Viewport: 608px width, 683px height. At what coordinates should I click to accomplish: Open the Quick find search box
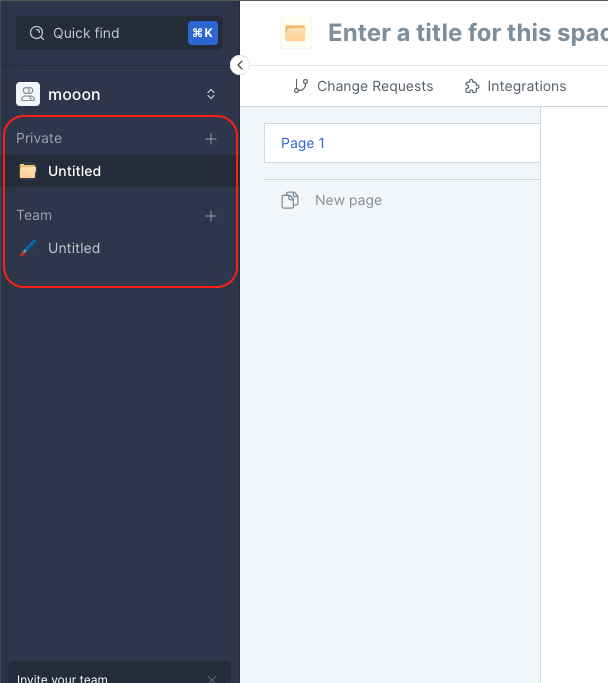tap(119, 33)
